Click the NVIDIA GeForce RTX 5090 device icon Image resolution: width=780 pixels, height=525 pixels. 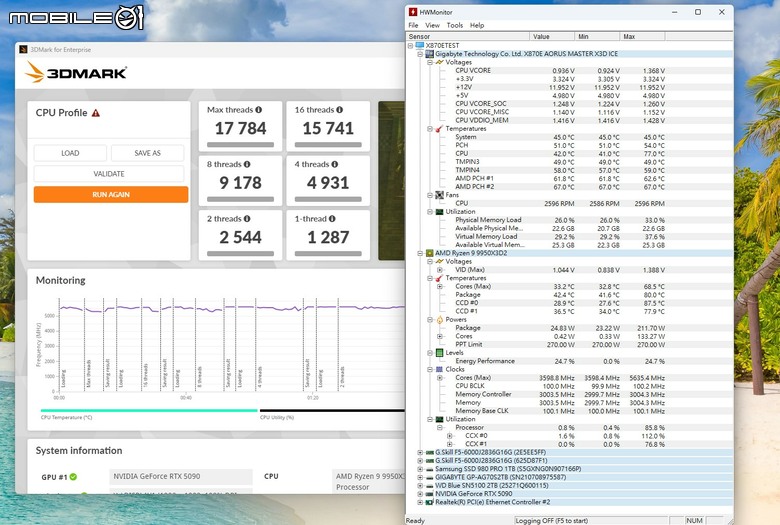point(429,494)
